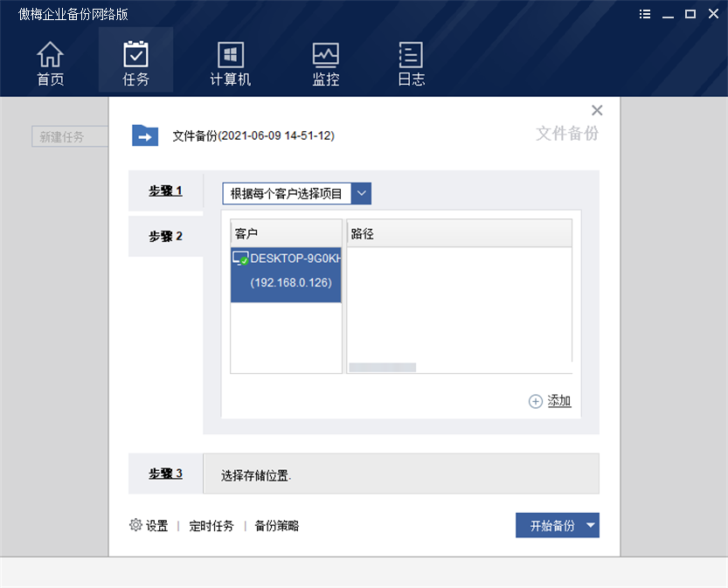The height and width of the screenshot is (588, 728).
Task: Open the 日志 logs tab
Action: point(412,63)
